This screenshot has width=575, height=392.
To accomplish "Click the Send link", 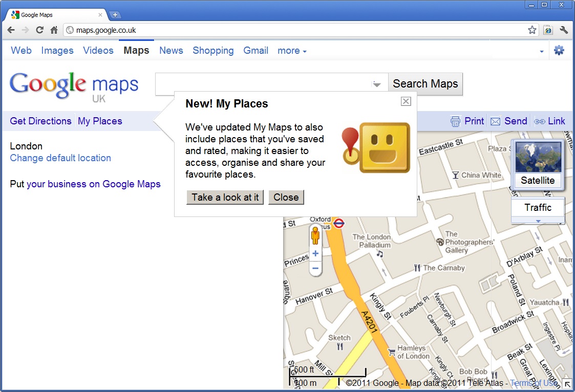I will [516, 121].
